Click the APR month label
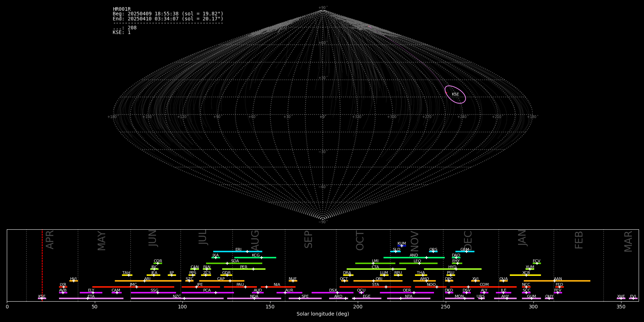Viewport: 644px width, 322px height. tap(50, 240)
